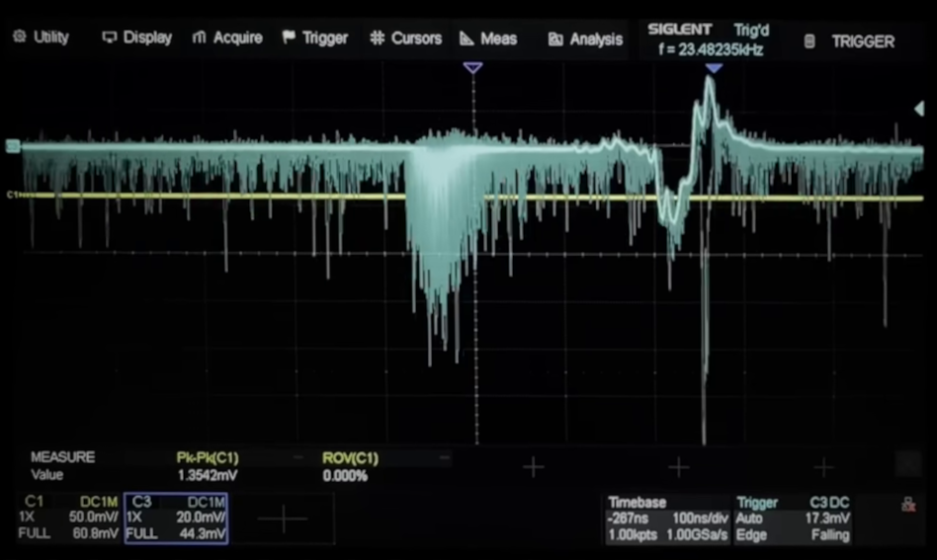The image size is (937, 560).
Task: Open the Display menu
Action: point(136,38)
